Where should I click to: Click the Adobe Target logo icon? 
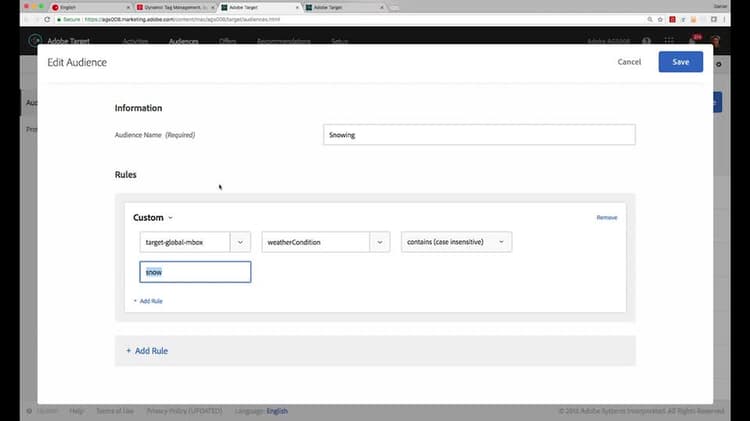(x=35, y=40)
